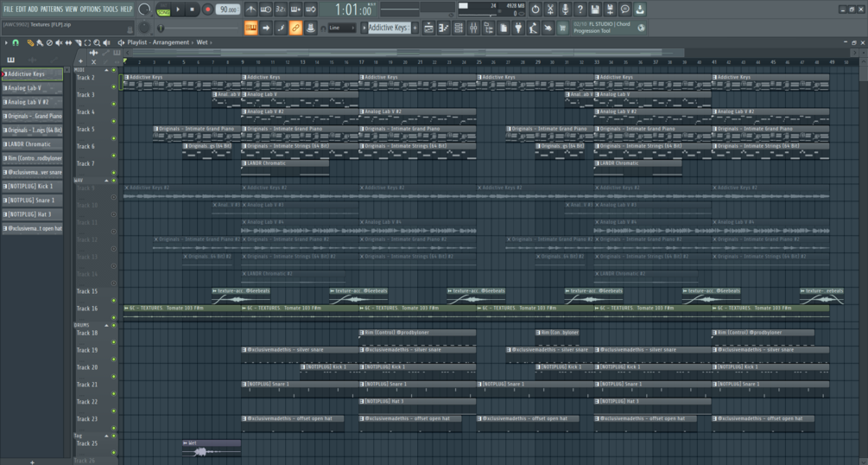Toggle the overdub/blend recording icon
Viewport: 868px width, 465px height.
pyautogui.click(x=295, y=10)
